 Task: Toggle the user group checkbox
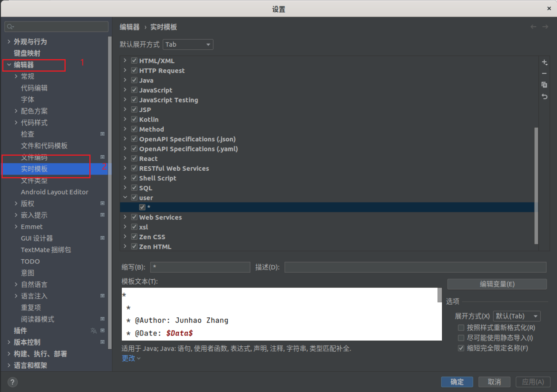[134, 198]
